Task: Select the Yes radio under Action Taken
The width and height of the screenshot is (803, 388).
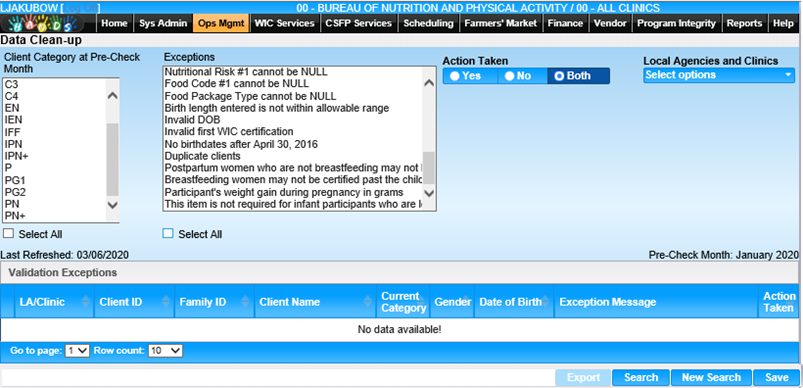Action: click(x=455, y=76)
